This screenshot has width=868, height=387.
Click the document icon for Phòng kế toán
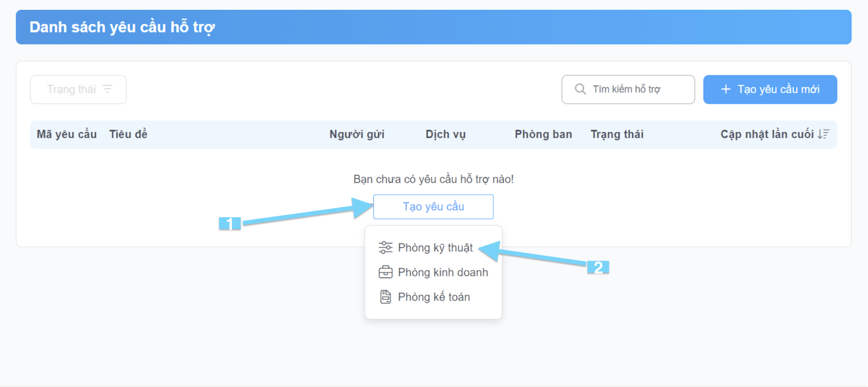pos(385,297)
